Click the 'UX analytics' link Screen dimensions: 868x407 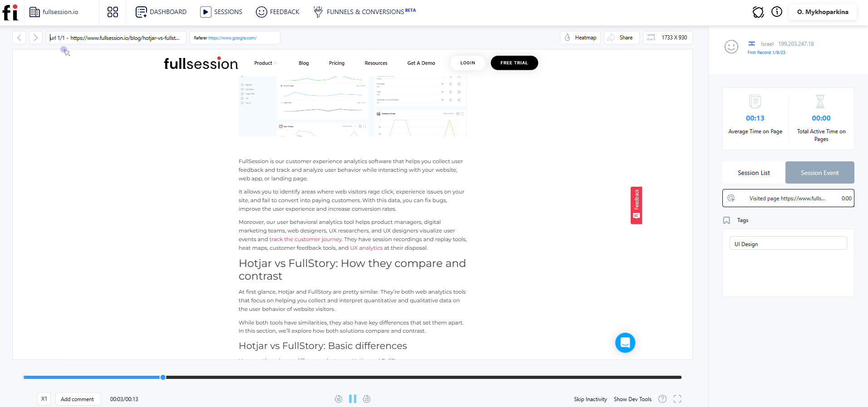pyautogui.click(x=366, y=248)
